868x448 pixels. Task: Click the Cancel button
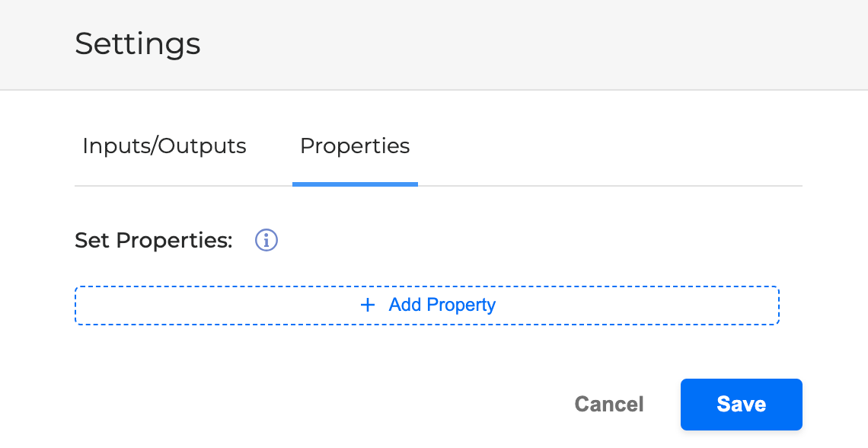click(x=609, y=404)
